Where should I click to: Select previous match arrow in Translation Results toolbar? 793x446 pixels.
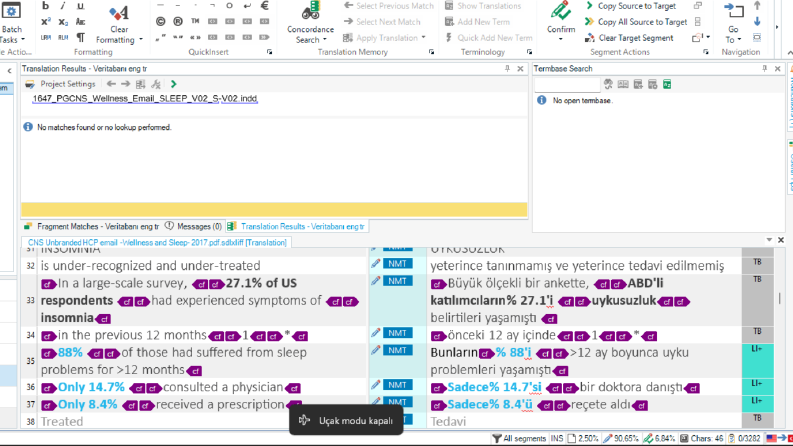click(x=111, y=84)
